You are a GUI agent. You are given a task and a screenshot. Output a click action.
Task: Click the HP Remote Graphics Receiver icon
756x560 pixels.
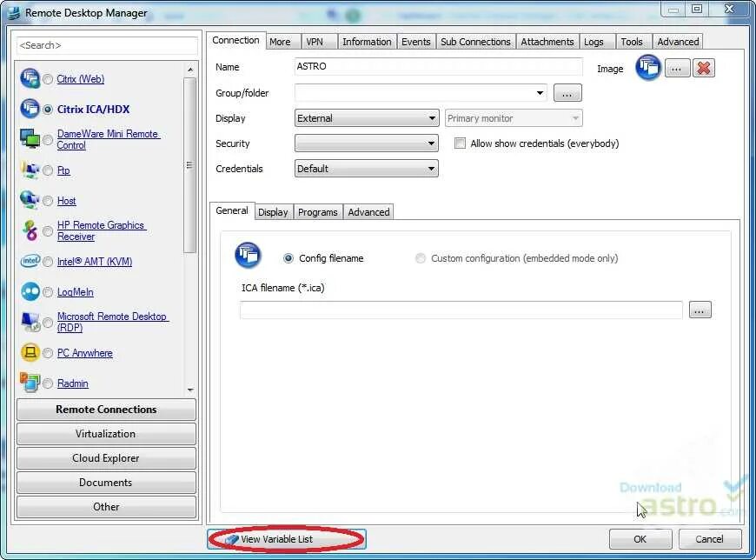[x=30, y=230]
